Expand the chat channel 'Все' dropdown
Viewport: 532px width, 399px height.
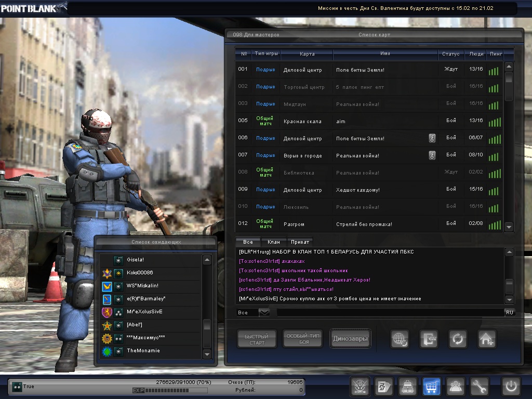click(264, 312)
